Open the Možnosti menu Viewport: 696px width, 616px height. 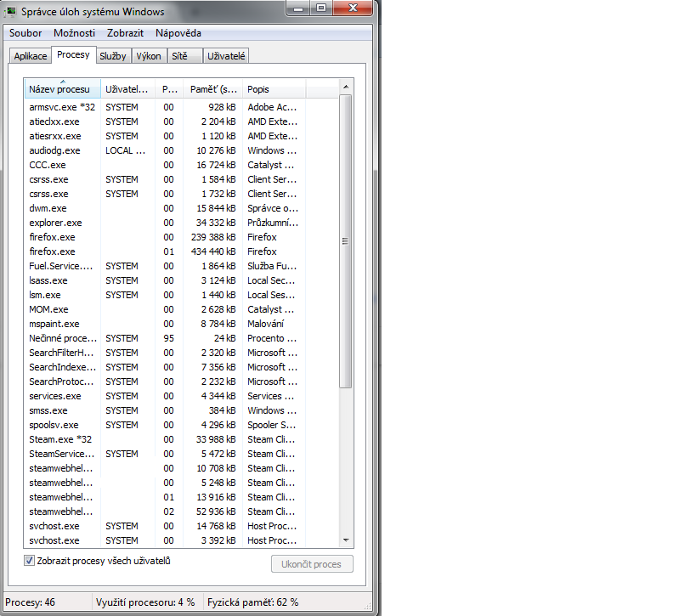pos(74,33)
